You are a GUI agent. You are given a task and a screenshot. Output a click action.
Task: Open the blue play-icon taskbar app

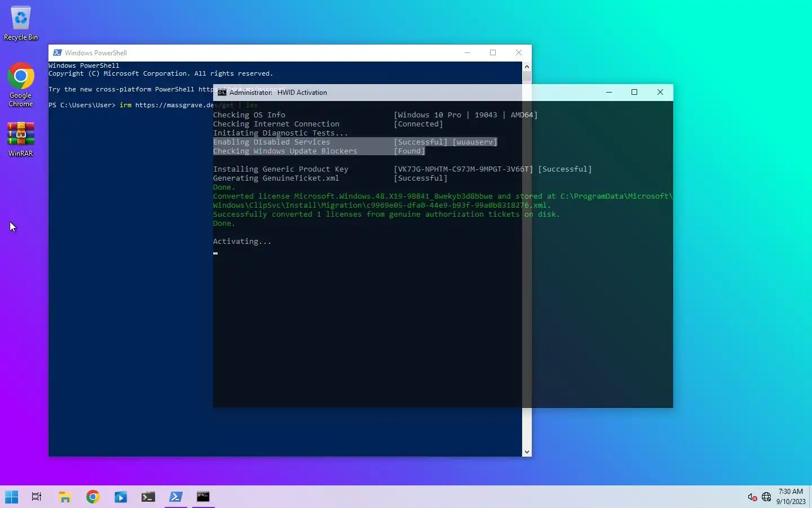pyautogui.click(x=121, y=497)
